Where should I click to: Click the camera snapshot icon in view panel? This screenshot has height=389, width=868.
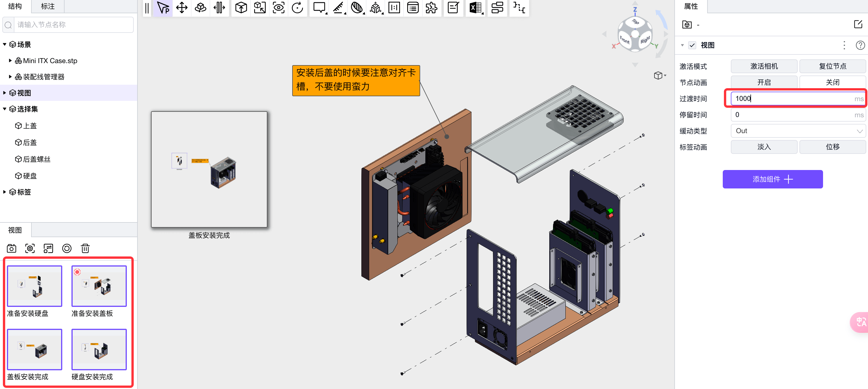click(x=12, y=248)
